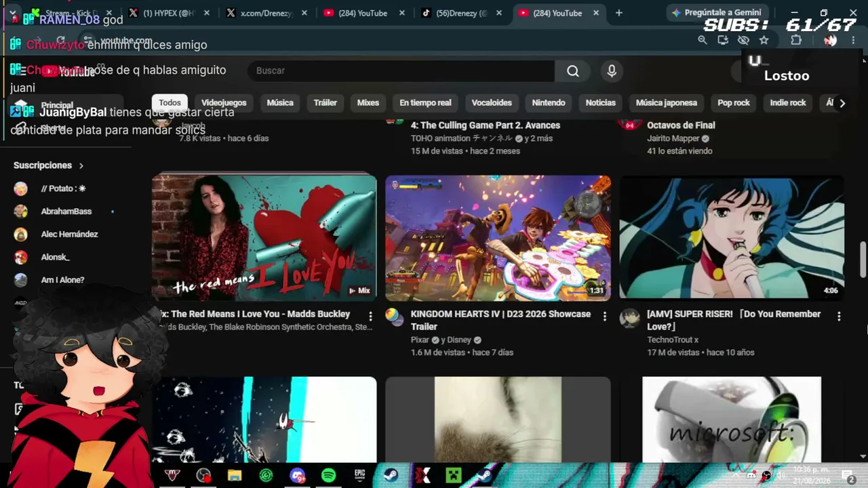Click the Pregúntale a Gemini button
The height and width of the screenshot is (488, 868).
716,12
